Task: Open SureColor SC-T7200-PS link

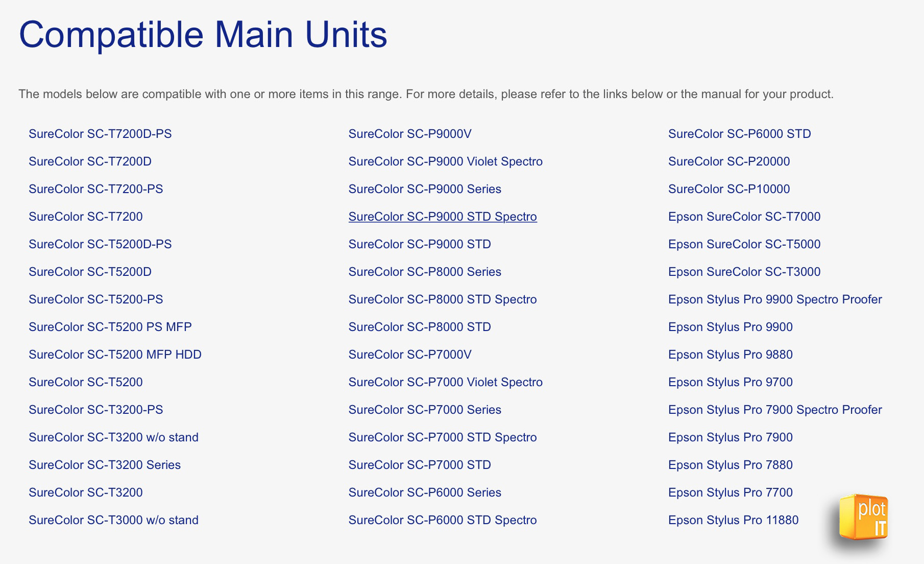Action: pos(96,189)
